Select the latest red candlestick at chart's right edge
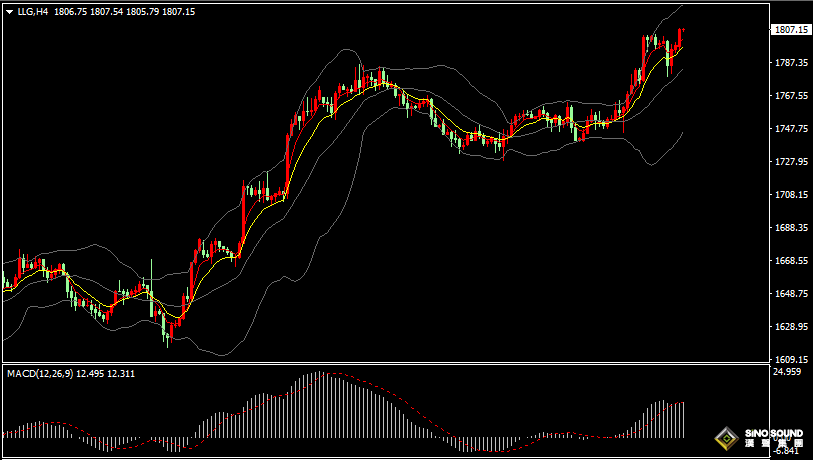The height and width of the screenshot is (460, 813). coord(681,38)
